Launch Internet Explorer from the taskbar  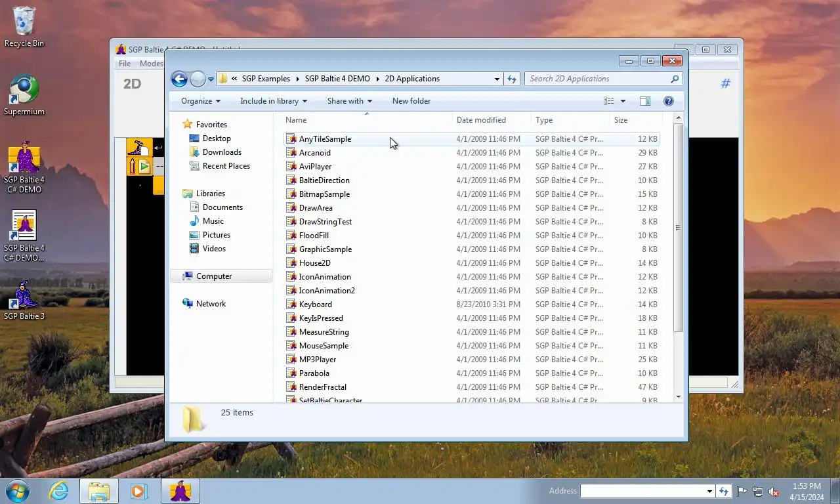point(58,491)
